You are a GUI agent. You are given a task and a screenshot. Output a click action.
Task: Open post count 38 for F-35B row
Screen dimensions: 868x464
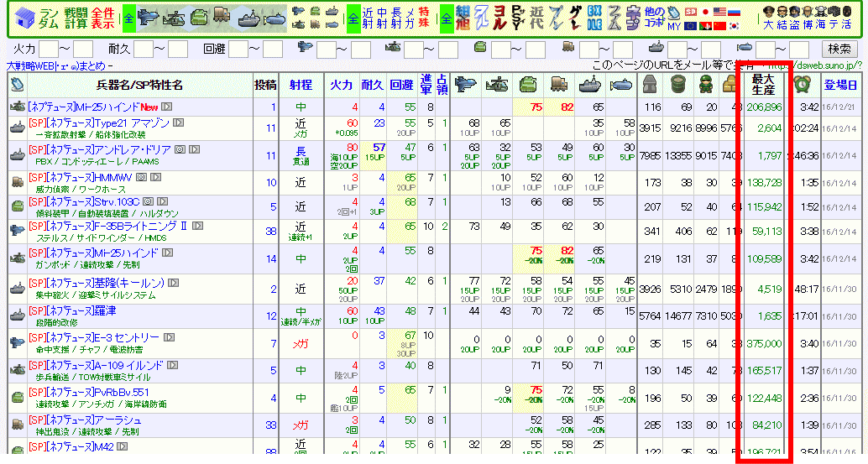(x=270, y=232)
